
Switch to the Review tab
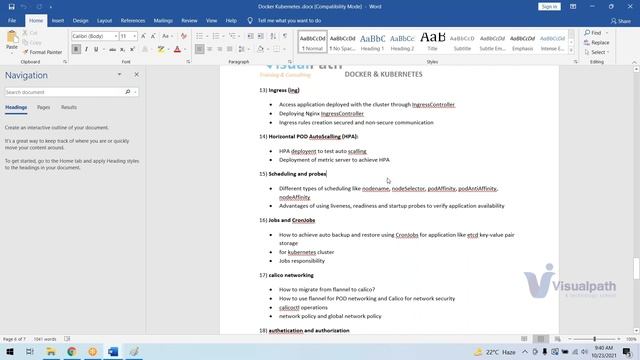[189, 20]
